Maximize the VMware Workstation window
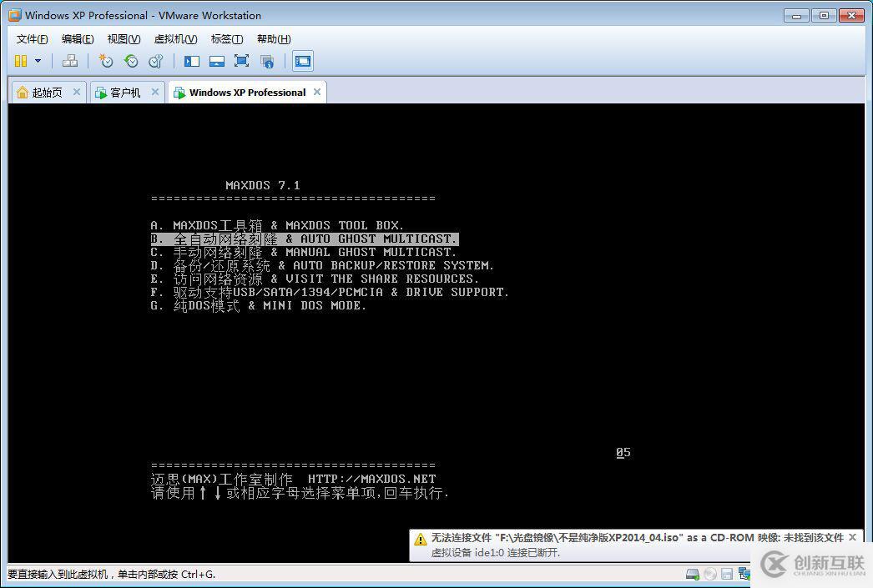 824,16
